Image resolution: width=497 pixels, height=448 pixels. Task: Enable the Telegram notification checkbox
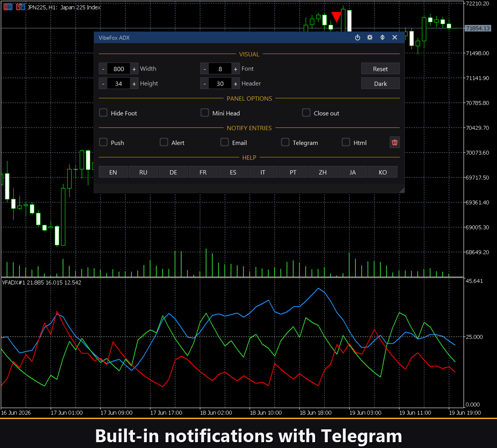click(x=285, y=142)
